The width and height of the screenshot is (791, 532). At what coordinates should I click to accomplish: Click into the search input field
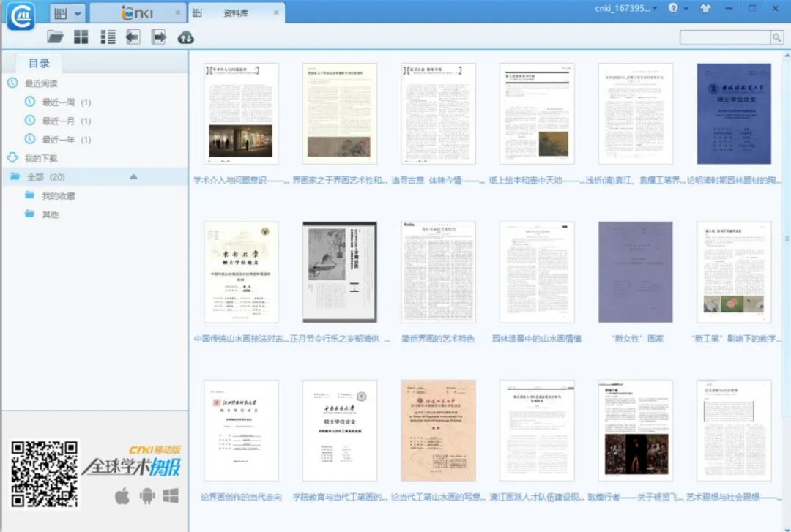[724, 37]
